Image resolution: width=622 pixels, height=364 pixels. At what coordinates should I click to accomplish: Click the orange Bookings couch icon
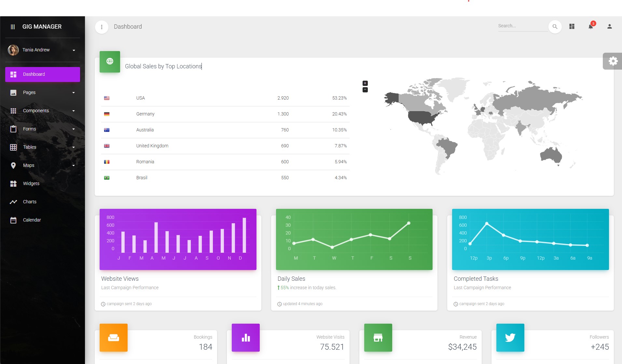pos(114,338)
